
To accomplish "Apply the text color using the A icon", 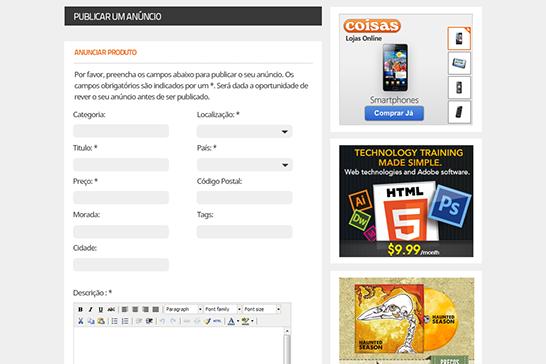I will 231,321.
